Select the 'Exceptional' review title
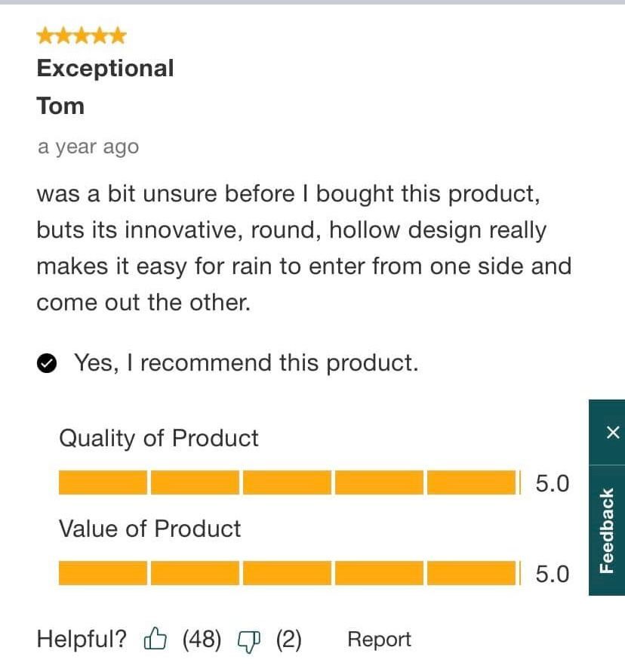This screenshot has height=672, width=625. [x=105, y=68]
